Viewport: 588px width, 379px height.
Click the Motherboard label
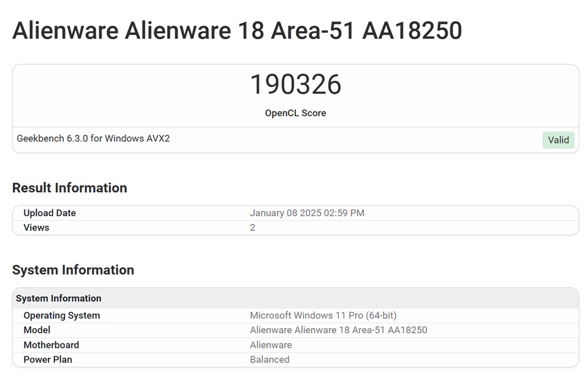[x=51, y=345]
